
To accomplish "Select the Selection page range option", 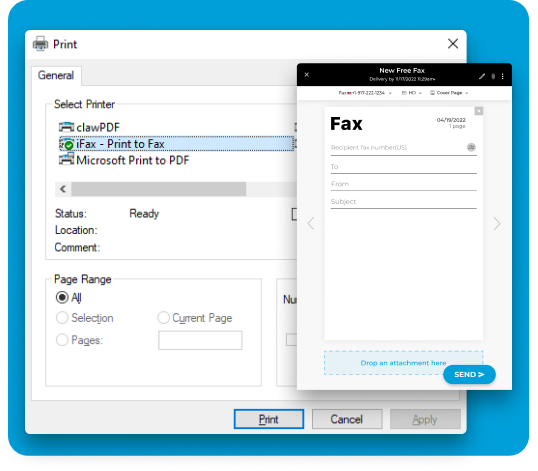I will [84, 318].
